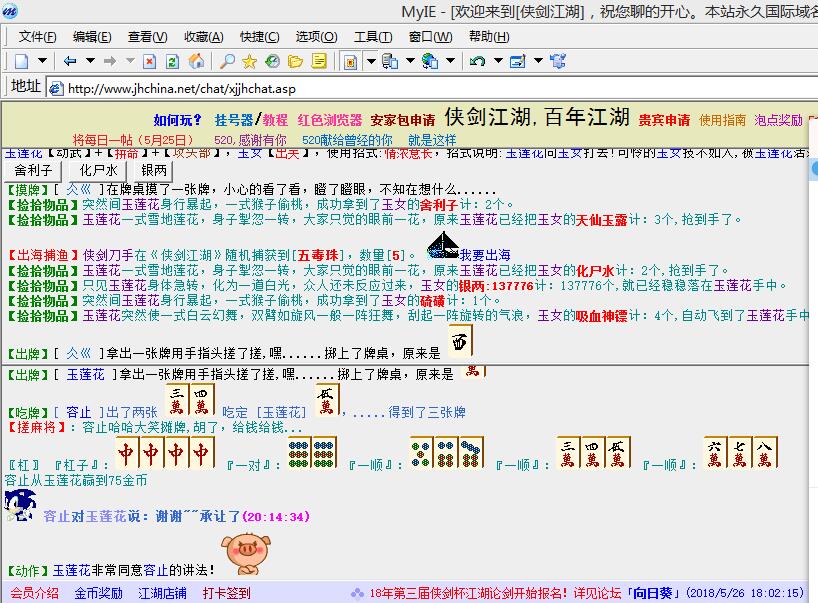Click the gray Forward arrow icon

[110, 61]
